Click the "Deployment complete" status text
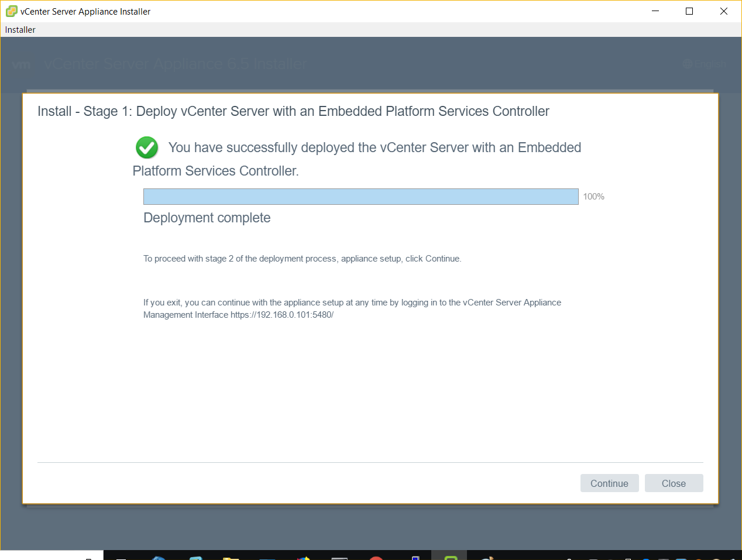This screenshot has height=560, width=742. 207,218
